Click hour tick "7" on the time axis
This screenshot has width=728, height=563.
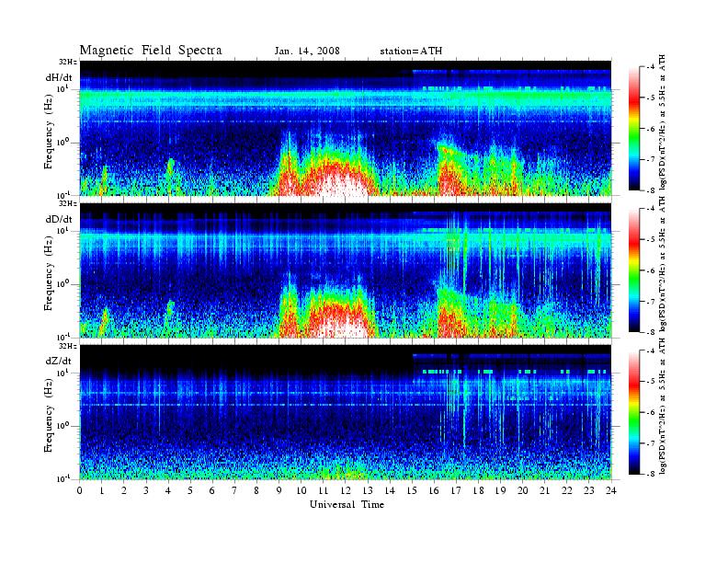pos(235,490)
